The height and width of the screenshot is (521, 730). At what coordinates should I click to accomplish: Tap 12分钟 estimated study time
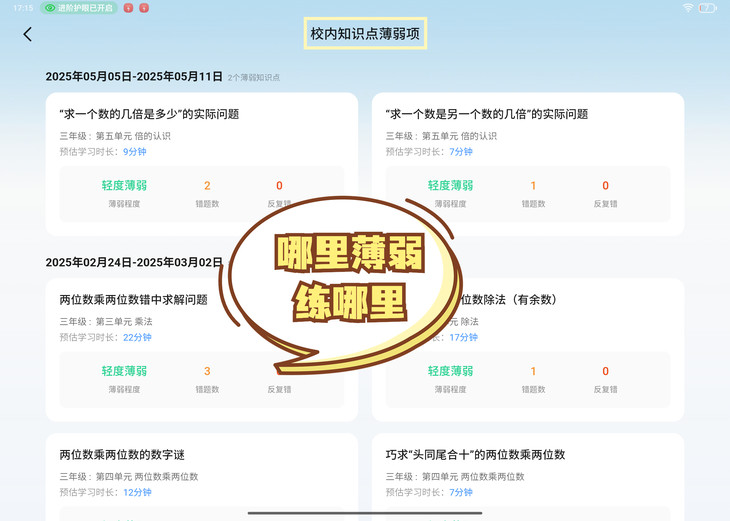pyautogui.click(x=137, y=493)
